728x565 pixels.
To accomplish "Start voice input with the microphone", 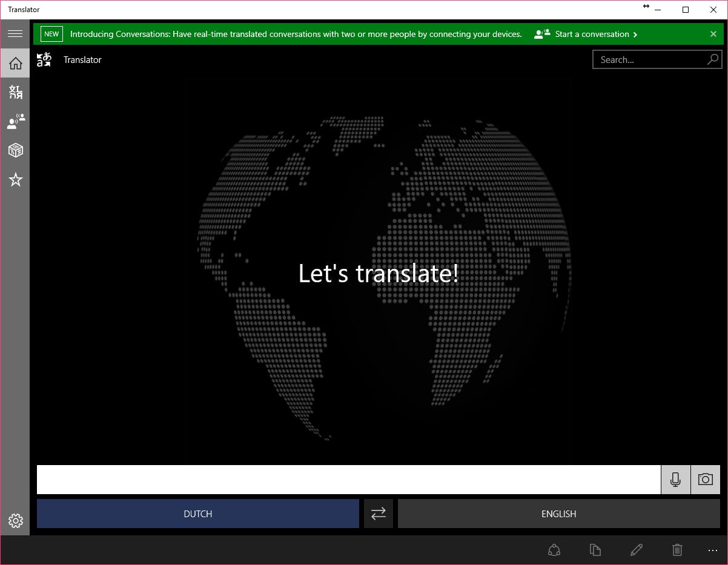I will click(x=675, y=480).
